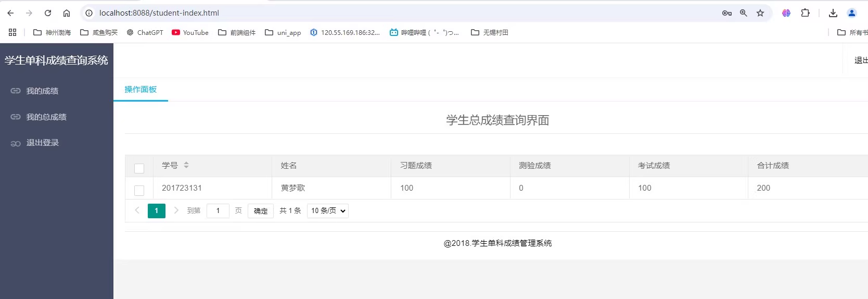Sort by 学号 using the sort arrows
Image resolution: width=868 pixels, height=299 pixels.
click(x=186, y=165)
